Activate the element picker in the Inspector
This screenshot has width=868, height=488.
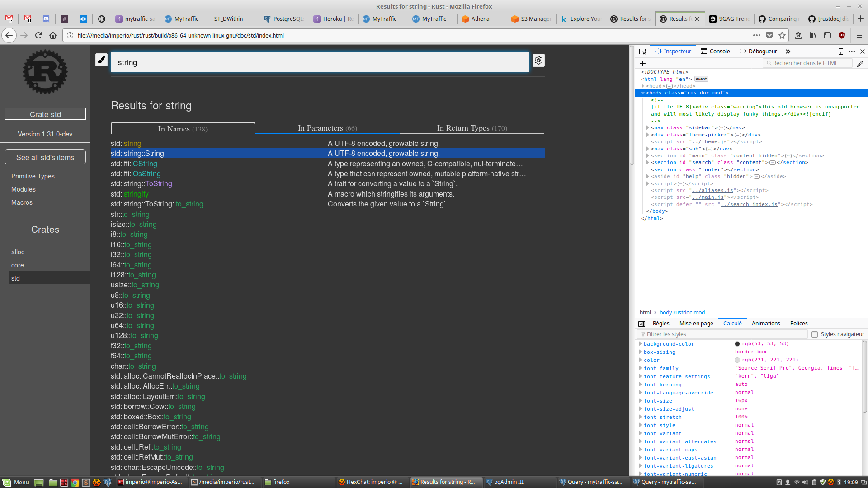click(x=642, y=51)
